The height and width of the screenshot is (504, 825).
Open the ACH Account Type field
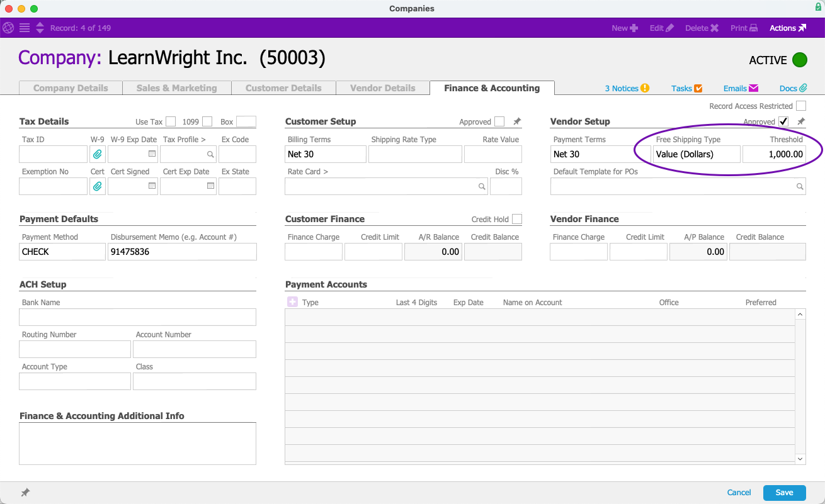point(75,381)
